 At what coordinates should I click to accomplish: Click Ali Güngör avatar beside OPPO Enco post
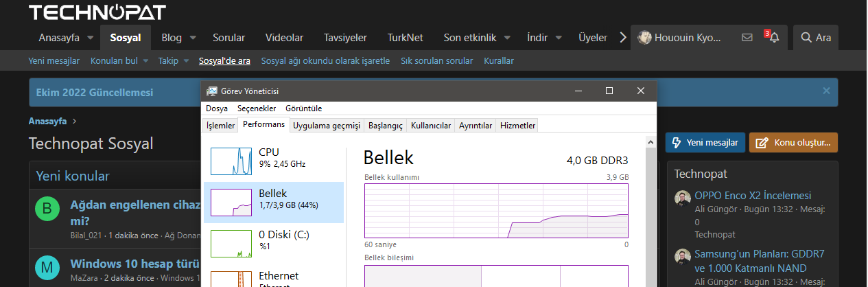click(x=682, y=199)
